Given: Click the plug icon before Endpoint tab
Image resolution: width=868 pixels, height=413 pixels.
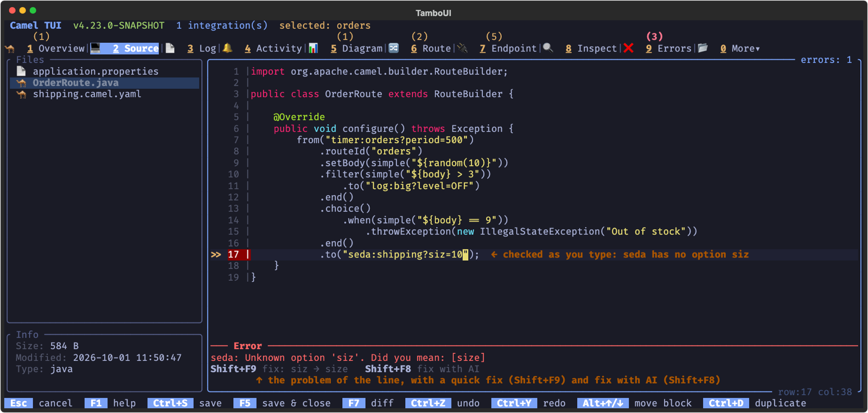Looking at the screenshot, I should (462, 48).
